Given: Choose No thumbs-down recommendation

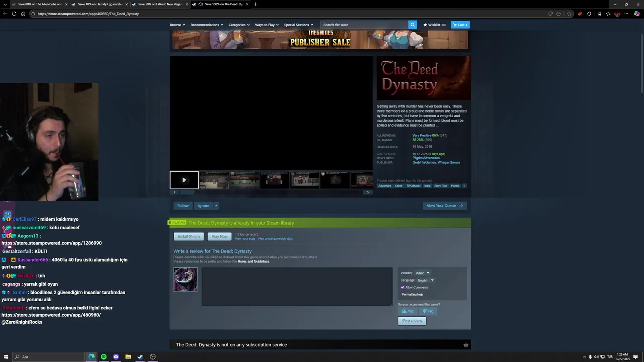Looking at the screenshot, I should (x=428, y=311).
